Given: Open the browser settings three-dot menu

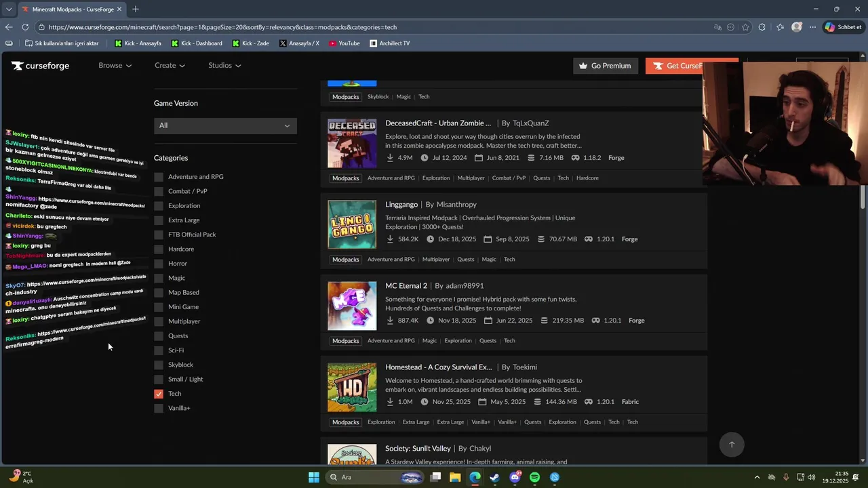Looking at the screenshot, I should (813, 27).
